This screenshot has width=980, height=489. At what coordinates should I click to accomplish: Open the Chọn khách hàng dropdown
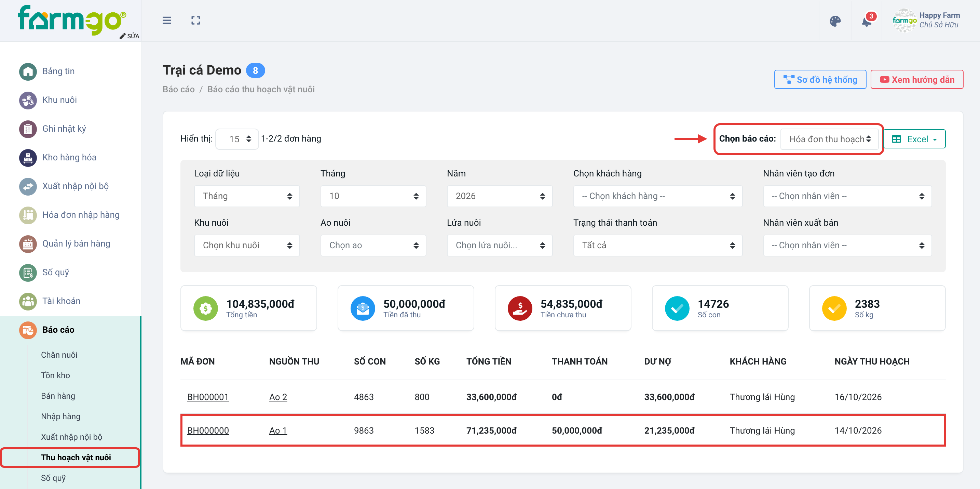[x=658, y=196]
